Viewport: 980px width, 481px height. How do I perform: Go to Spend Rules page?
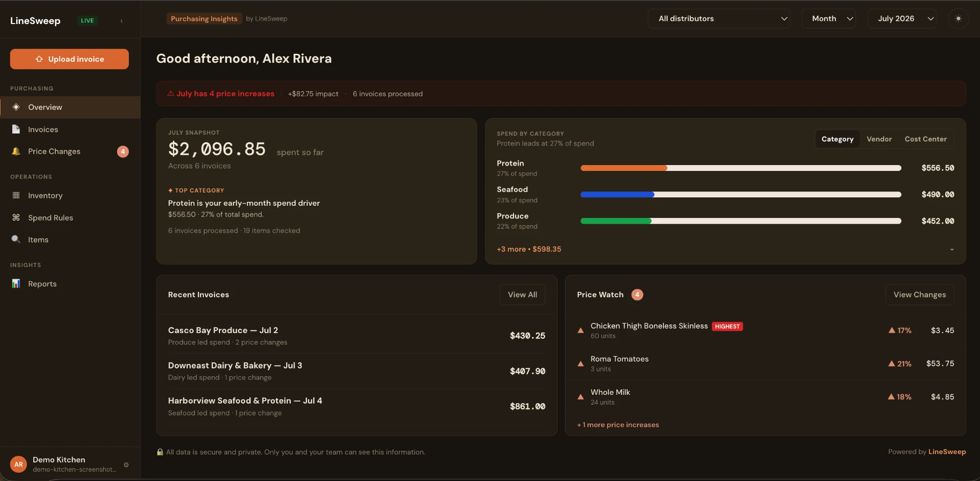(x=70, y=217)
